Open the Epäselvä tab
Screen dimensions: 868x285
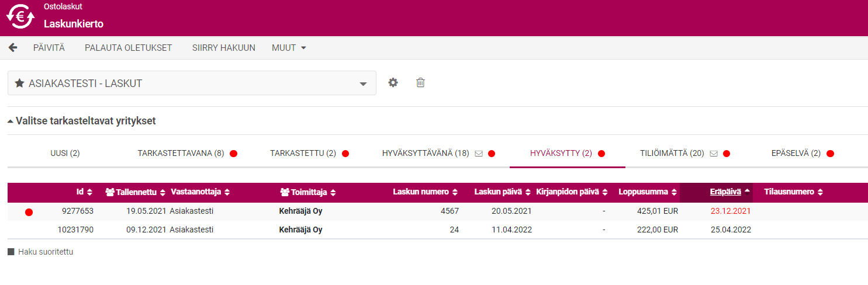pos(796,154)
